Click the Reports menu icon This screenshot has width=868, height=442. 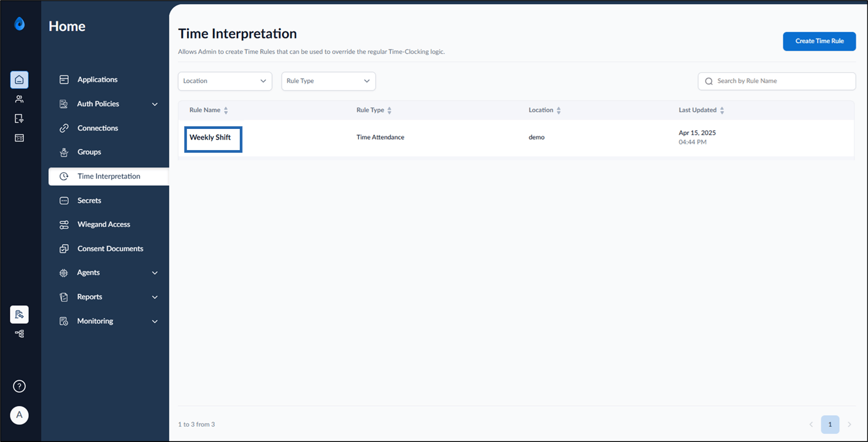click(x=64, y=297)
